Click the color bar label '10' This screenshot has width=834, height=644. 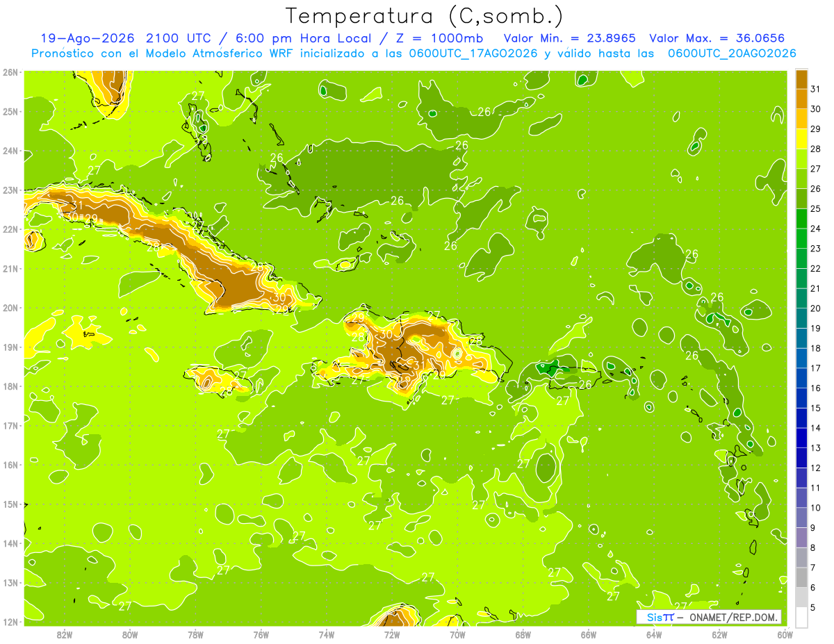(x=816, y=508)
